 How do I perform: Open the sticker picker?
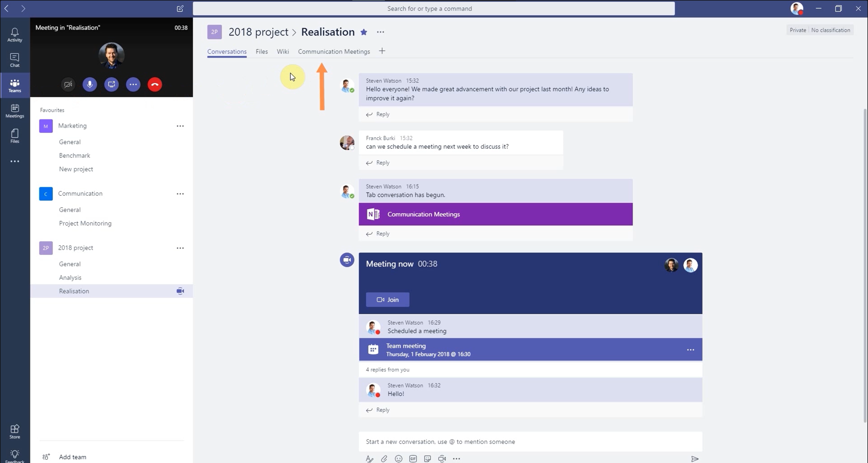click(427, 459)
